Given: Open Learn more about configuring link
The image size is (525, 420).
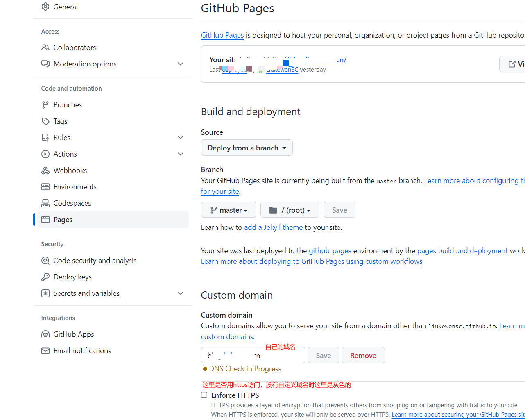Looking at the screenshot, I should (474, 181).
